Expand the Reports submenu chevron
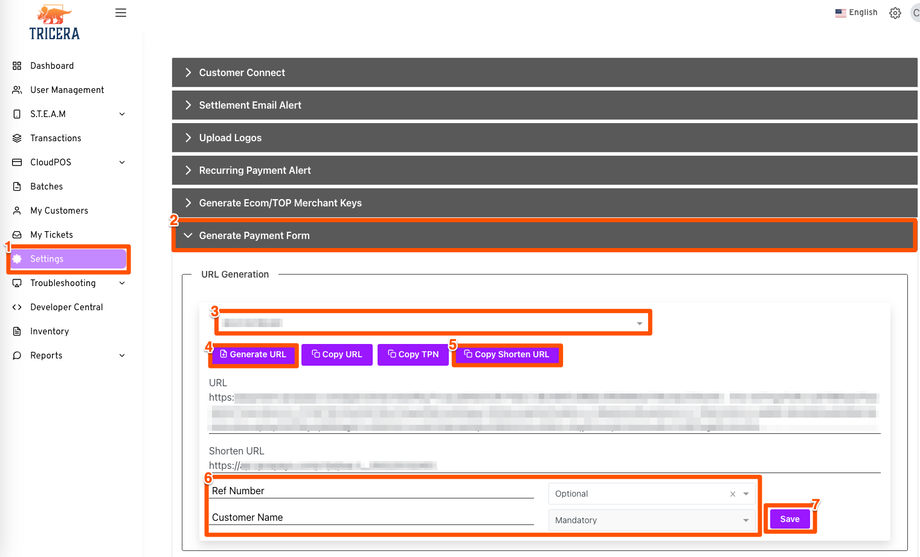 coord(122,355)
